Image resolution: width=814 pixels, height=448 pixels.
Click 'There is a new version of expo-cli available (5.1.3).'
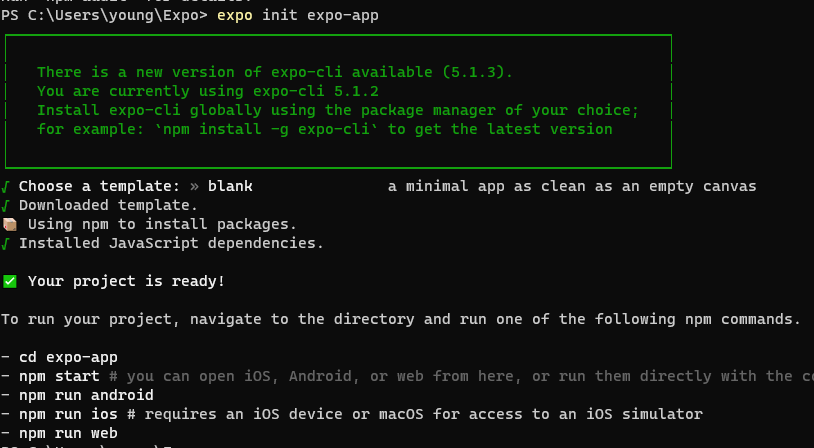[x=275, y=72]
